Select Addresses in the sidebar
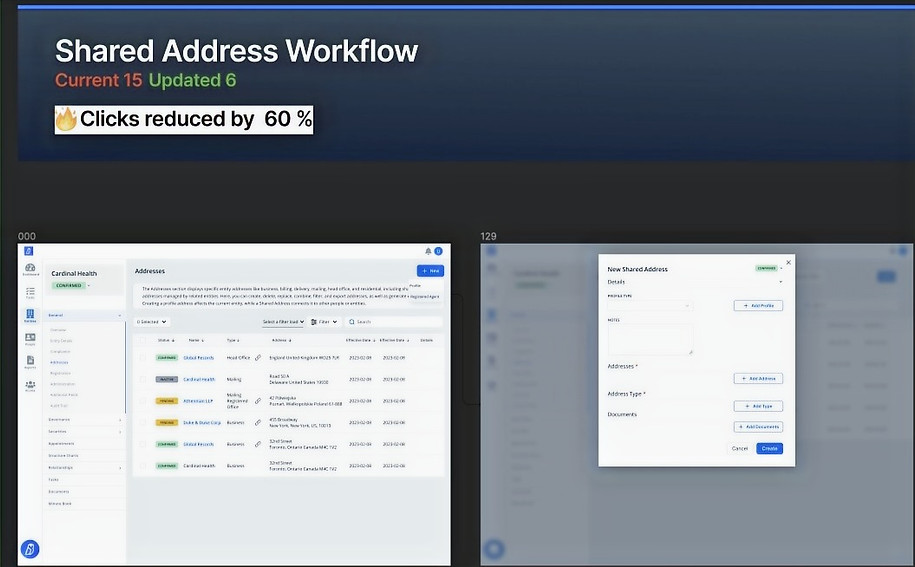 [59, 362]
